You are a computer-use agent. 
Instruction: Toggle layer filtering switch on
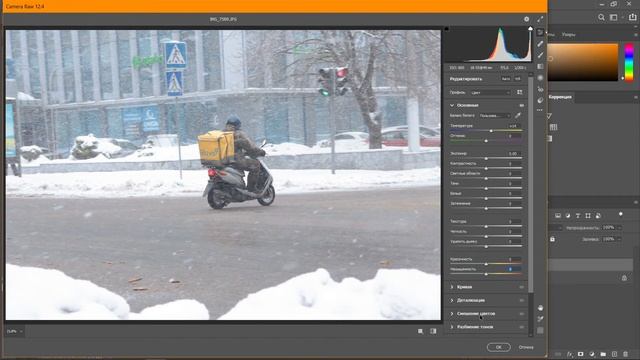pos(620,214)
